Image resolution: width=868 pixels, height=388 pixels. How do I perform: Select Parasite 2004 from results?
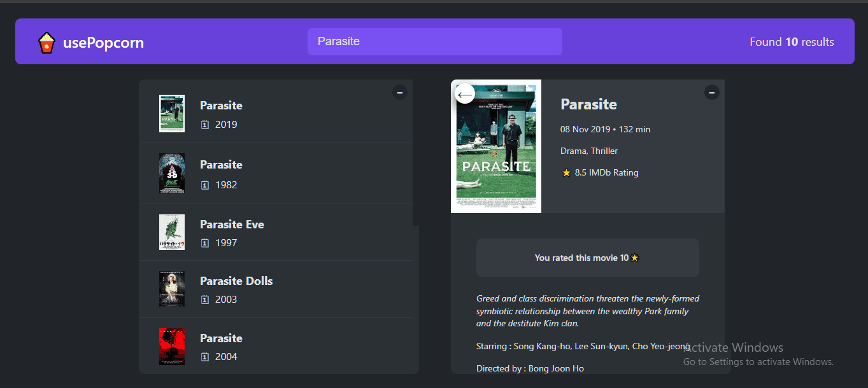[221, 338]
